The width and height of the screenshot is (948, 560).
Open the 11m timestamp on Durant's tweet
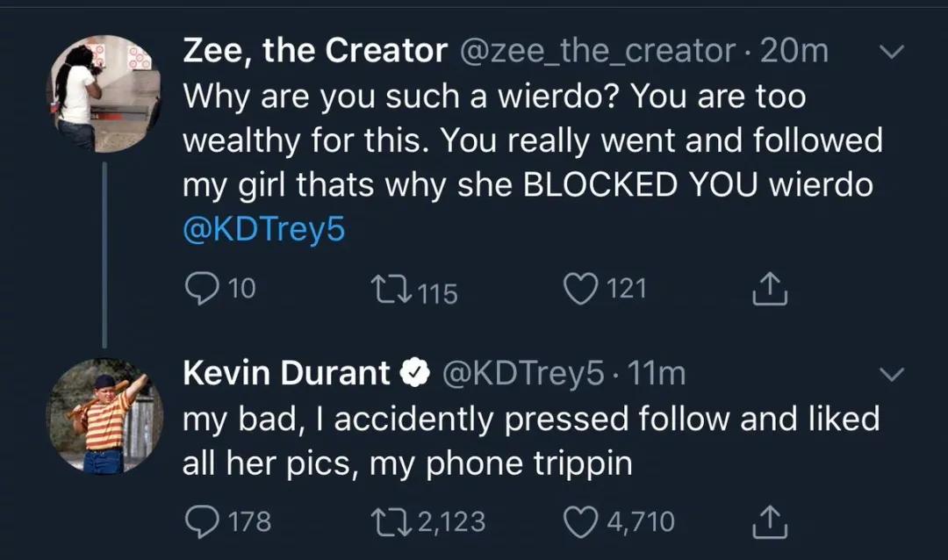click(x=657, y=373)
